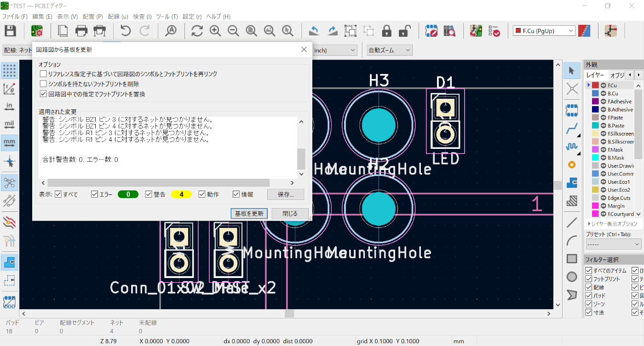644x346 pixels.
Task: Run Design Rules Checker icon
Action: point(494,31)
